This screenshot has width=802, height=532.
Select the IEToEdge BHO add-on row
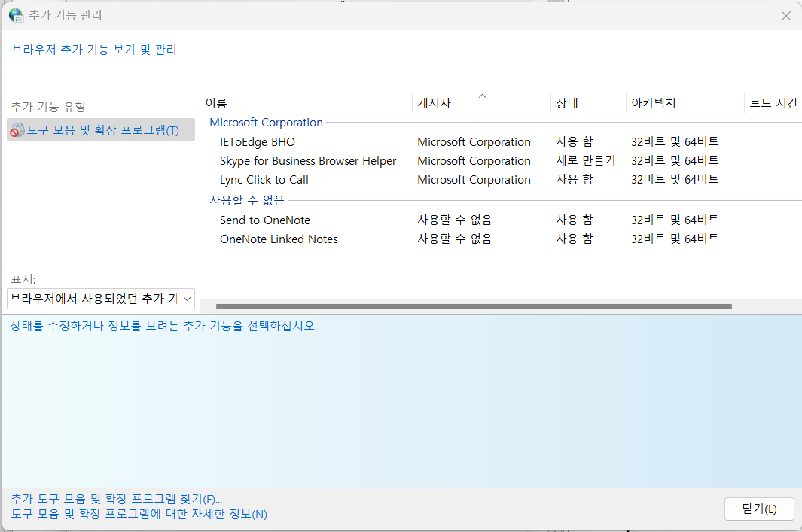(x=502, y=141)
